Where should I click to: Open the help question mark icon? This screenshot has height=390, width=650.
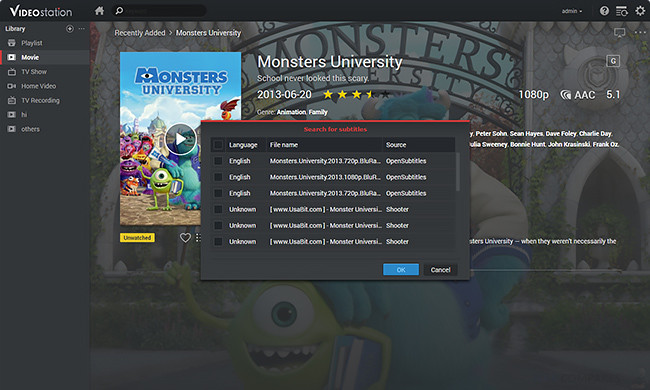pyautogui.click(x=604, y=11)
